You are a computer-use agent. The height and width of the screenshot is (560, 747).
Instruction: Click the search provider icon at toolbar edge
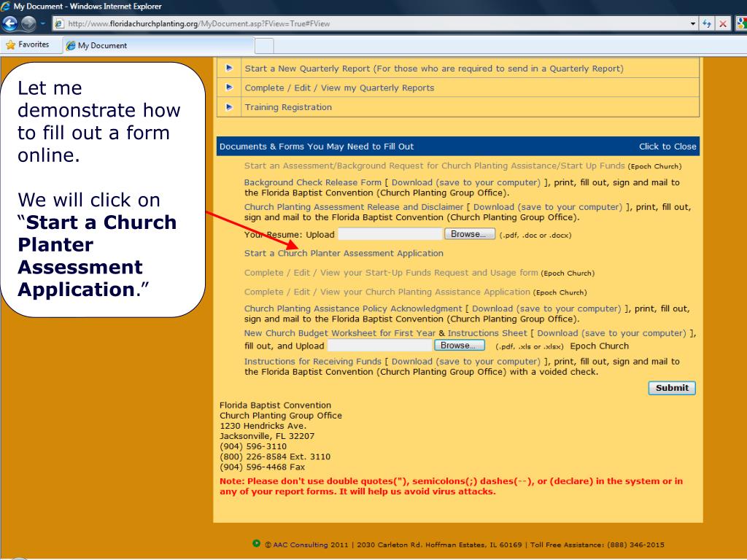pyautogui.click(x=741, y=23)
